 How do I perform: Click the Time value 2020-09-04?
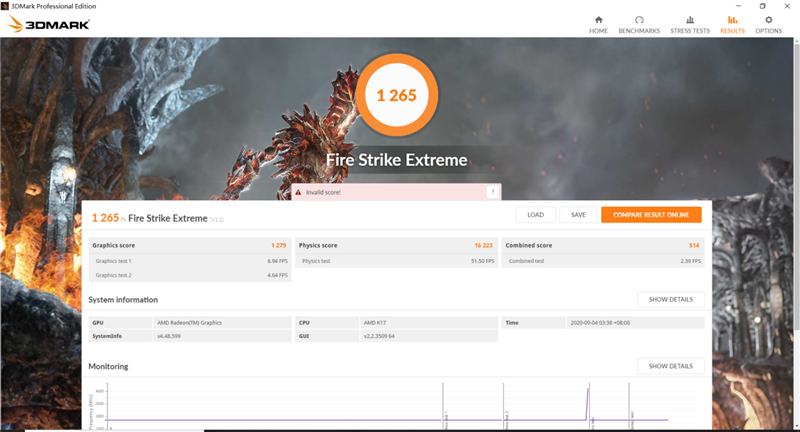tap(600, 323)
